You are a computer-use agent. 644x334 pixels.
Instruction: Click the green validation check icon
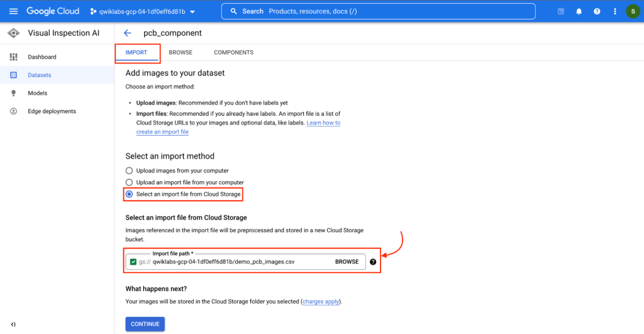tap(133, 262)
